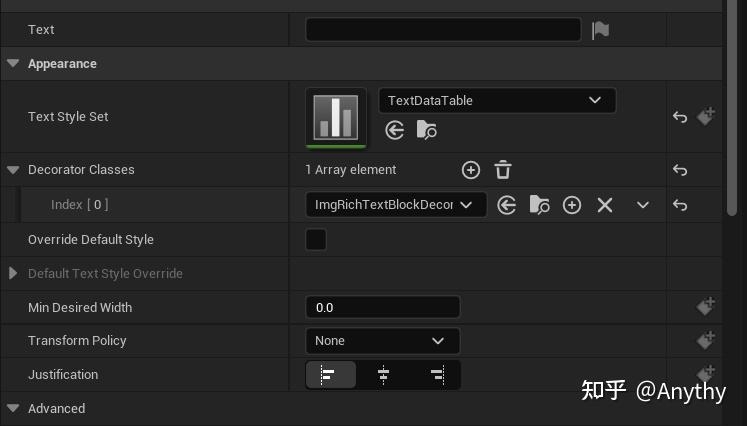
Task: Expand Default Text Style Override section
Action: pyautogui.click(x=13, y=273)
